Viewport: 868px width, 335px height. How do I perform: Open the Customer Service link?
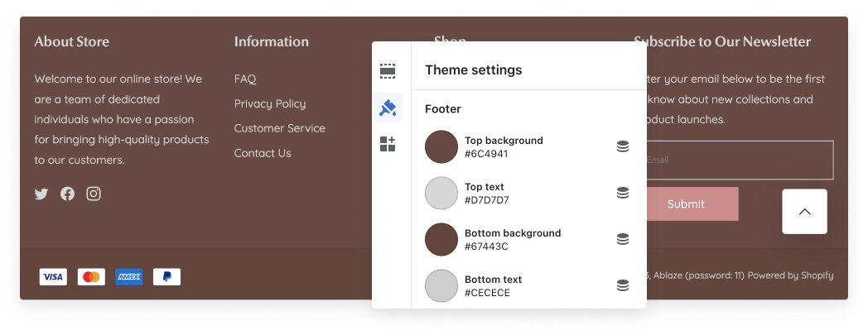(280, 128)
